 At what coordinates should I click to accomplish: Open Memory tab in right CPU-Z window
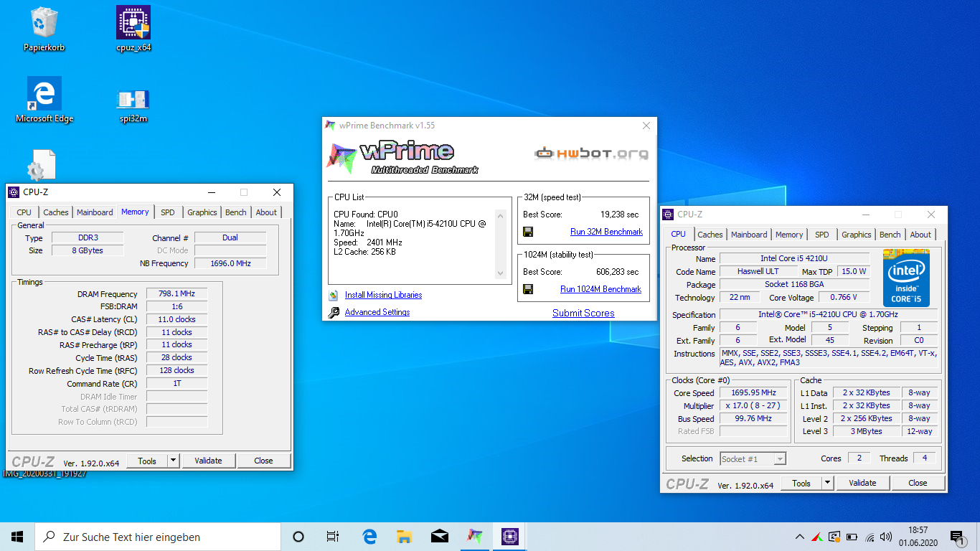[x=789, y=235]
